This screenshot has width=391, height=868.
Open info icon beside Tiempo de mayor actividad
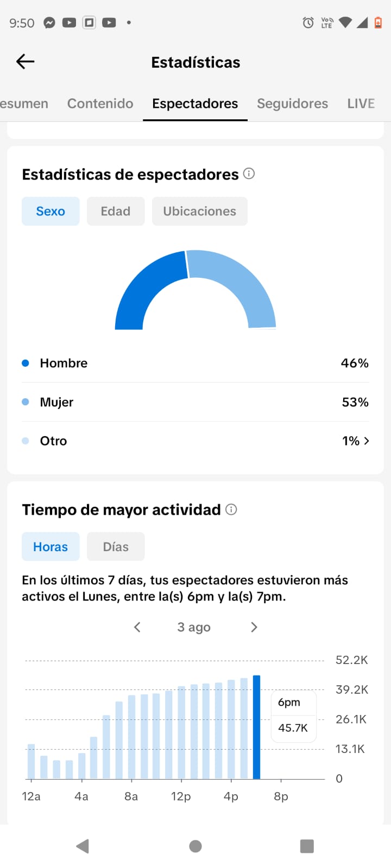(231, 509)
